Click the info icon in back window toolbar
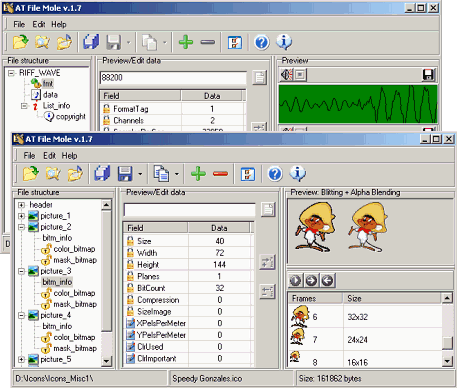The height and width of the screenshot is (388, 457). [284, 42]
